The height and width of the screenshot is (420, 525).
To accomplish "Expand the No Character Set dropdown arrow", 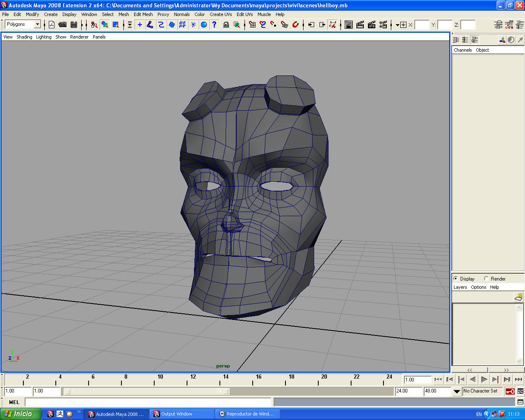I will tap(457, 391).
